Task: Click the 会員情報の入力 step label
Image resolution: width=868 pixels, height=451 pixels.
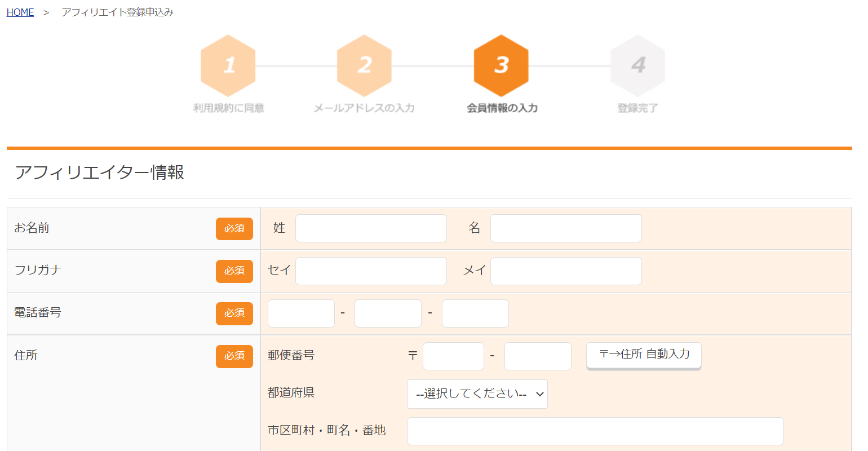Action: tap(502, 108)
